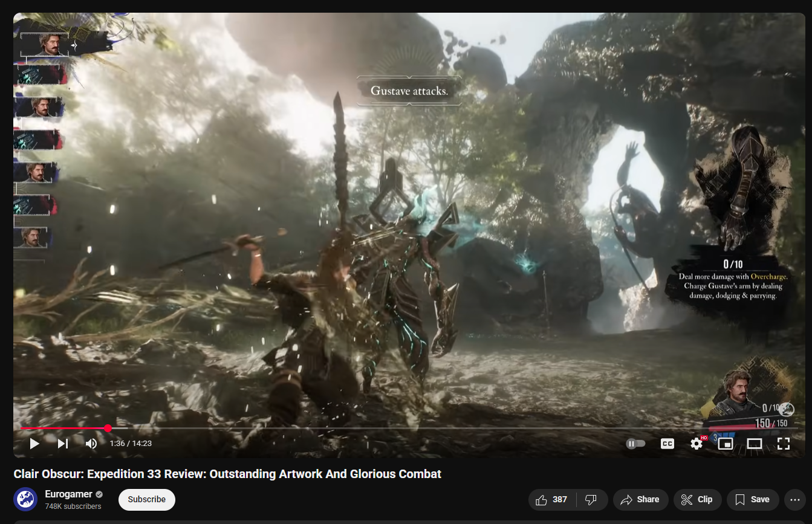Save the video to a playlist
Screen dimensions: 812x524
tap(752, 500)
